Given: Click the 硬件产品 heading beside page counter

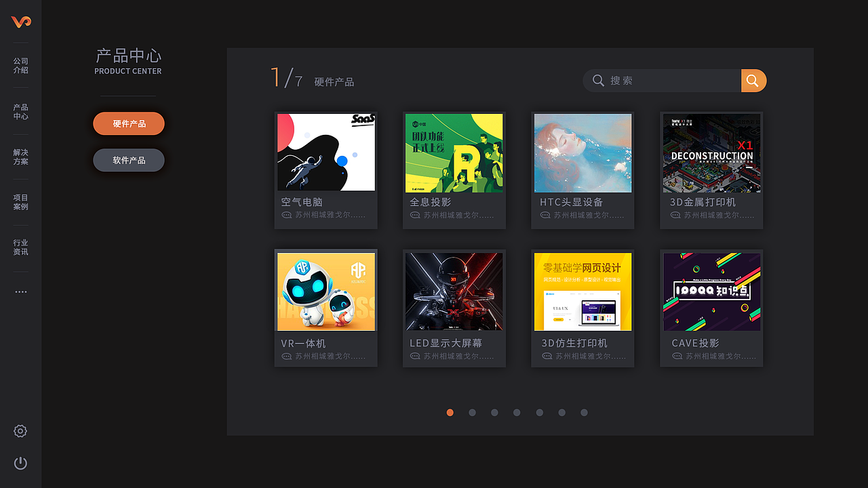Looking at the screenshot, I should point(334,82).
